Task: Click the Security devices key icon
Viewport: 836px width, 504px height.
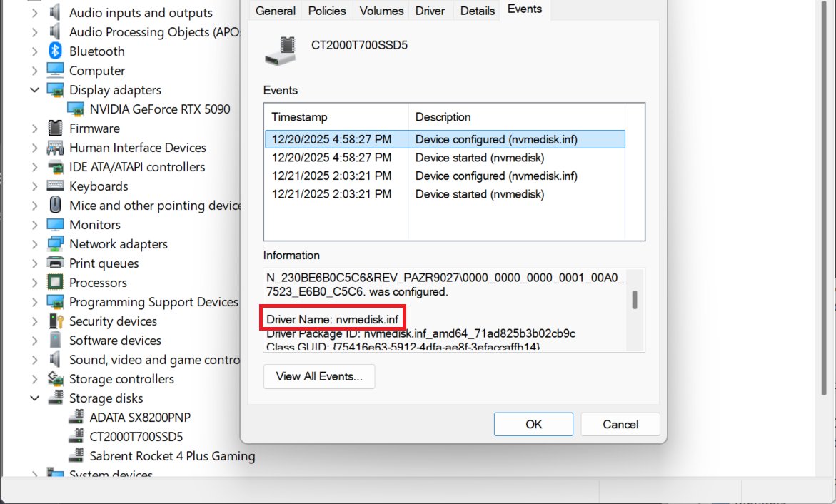Action: coord(56,321)
